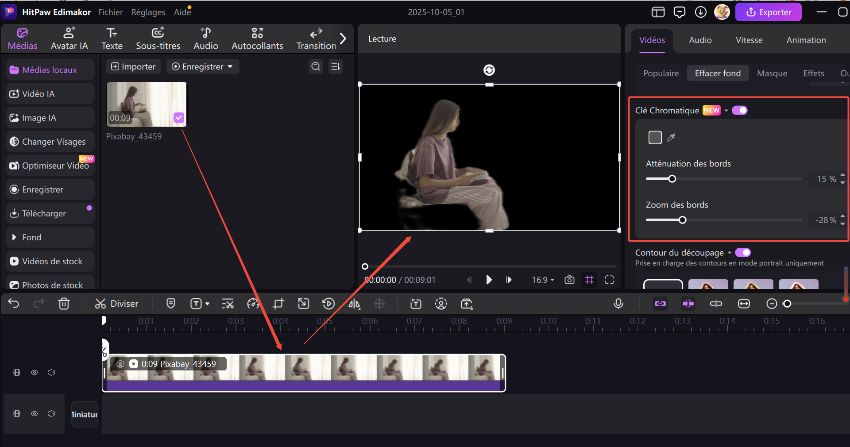Image resolution: width=850 pixels, height=447 pixels.
Task: Click the undo arrow in timeline toolbar
Action: pyautogui.click(x=14, y=303)
